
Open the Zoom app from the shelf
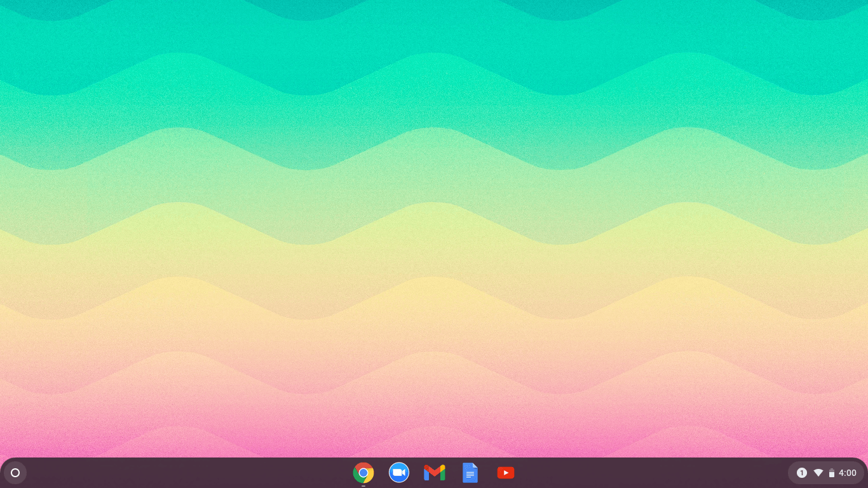(x=399, y=473)
